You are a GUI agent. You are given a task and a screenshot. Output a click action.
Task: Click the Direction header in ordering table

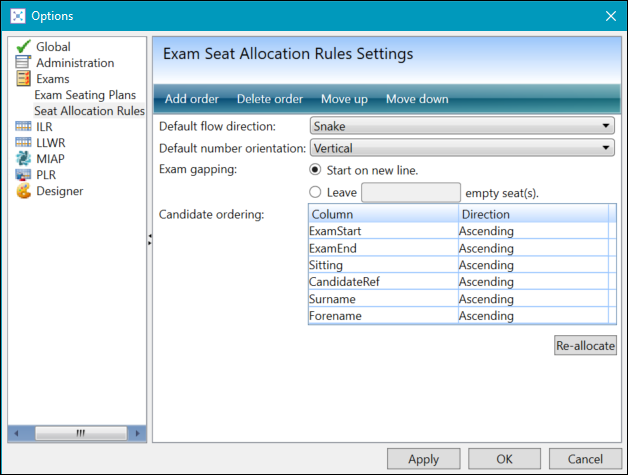tap(533, 214)
